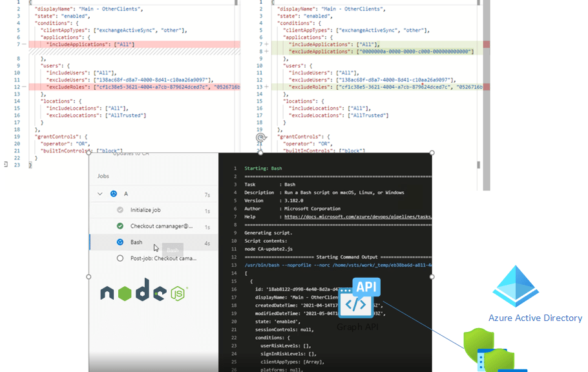Select the Bash step in Jobs
This screenshot has height=372, width=588.
[x=136, y=242]
